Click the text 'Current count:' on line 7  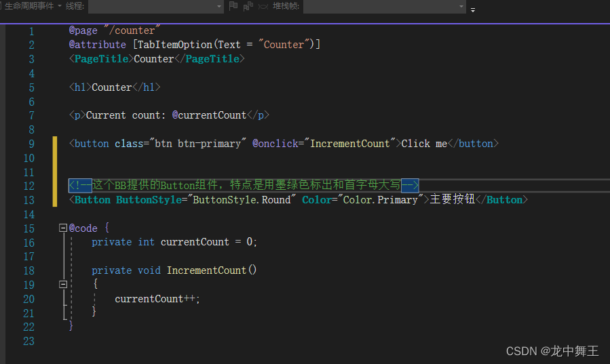pyautogui.click(x=126, y=115)
